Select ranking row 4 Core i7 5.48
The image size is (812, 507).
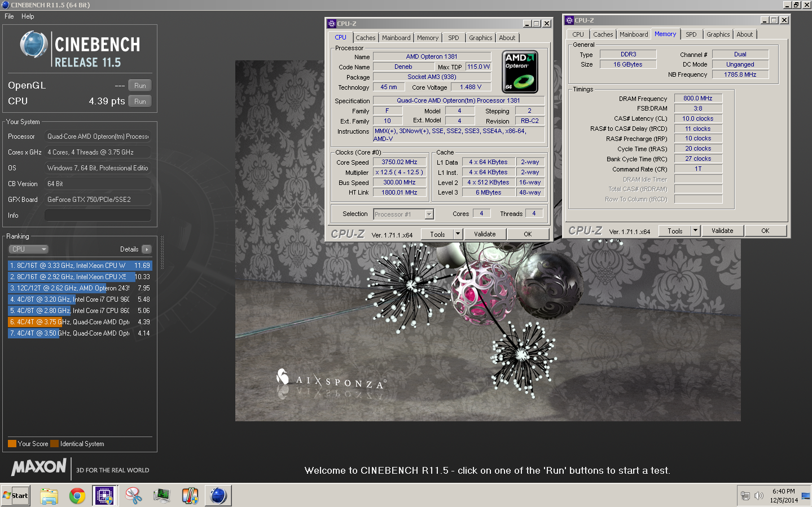[x=80, y=299]
